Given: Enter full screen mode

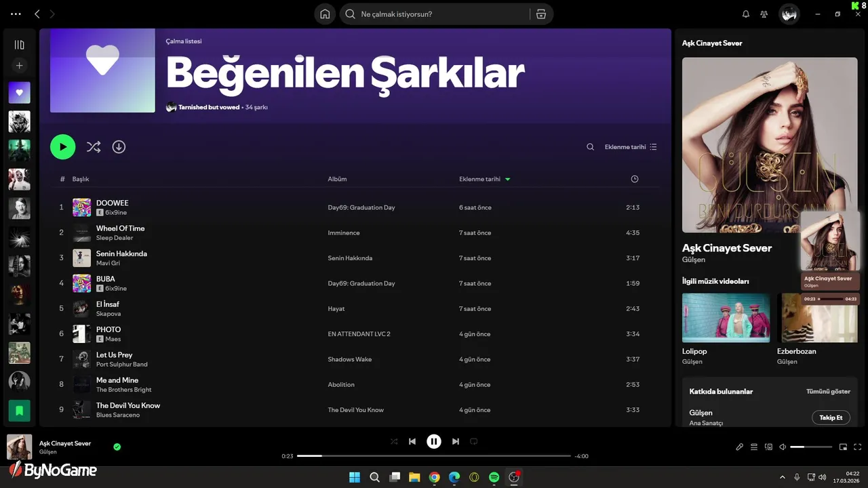Looking at the screenshot, I should [x=858, y=447].
